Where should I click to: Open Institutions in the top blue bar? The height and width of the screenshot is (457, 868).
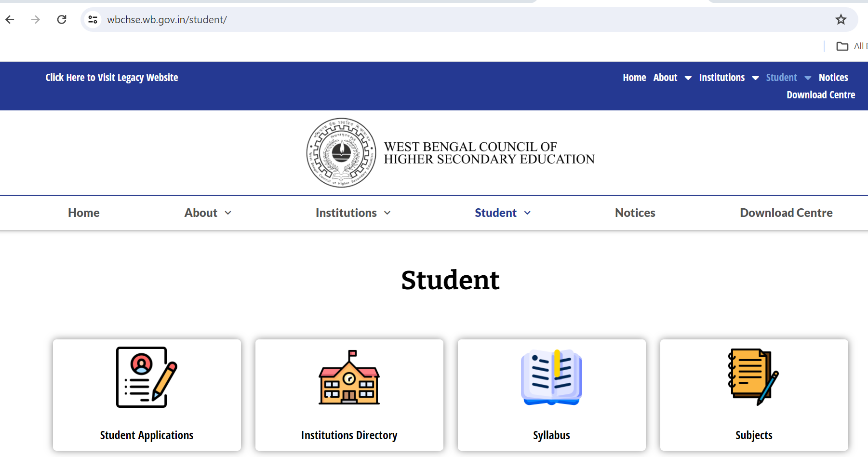click(722, 78)
